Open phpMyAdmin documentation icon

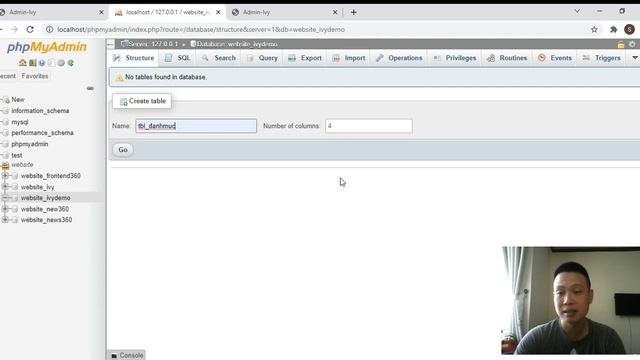(x=42, y=63)
